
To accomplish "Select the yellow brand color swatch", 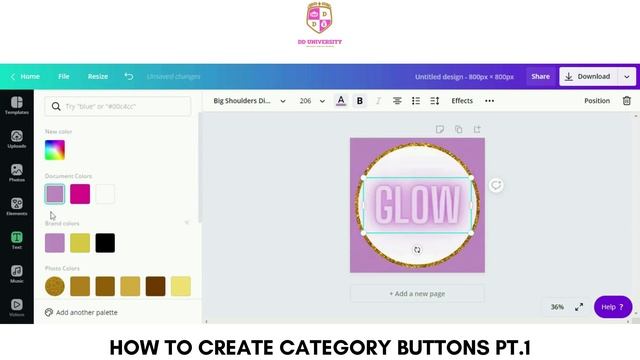I will click(80, 243).
